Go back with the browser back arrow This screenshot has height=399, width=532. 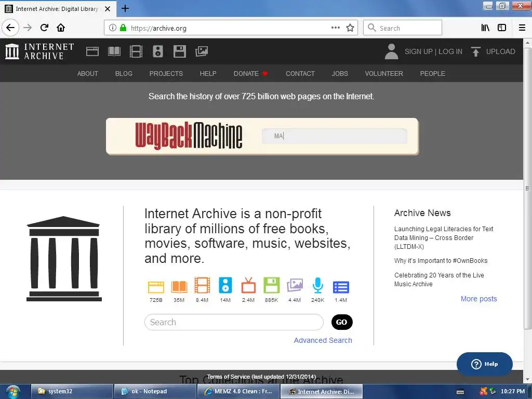10,28
